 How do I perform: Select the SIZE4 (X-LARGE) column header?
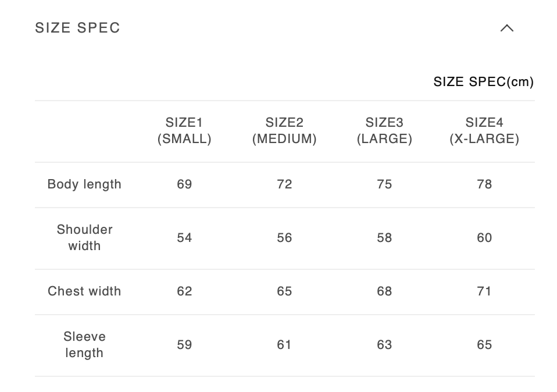(x=484, y=131)
